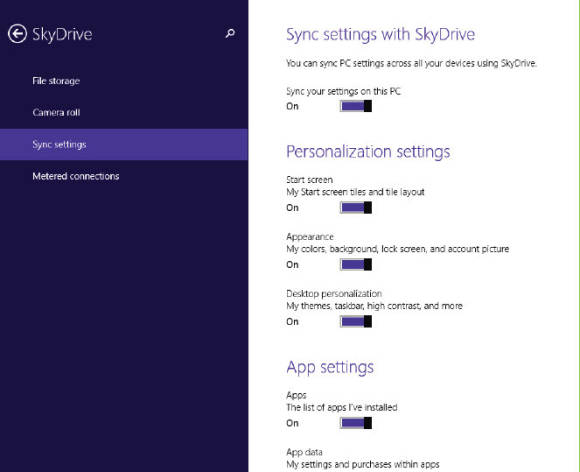Disable the Appearance sync switch
Screen dimensions: 580x472
click(x=356, y=264)
